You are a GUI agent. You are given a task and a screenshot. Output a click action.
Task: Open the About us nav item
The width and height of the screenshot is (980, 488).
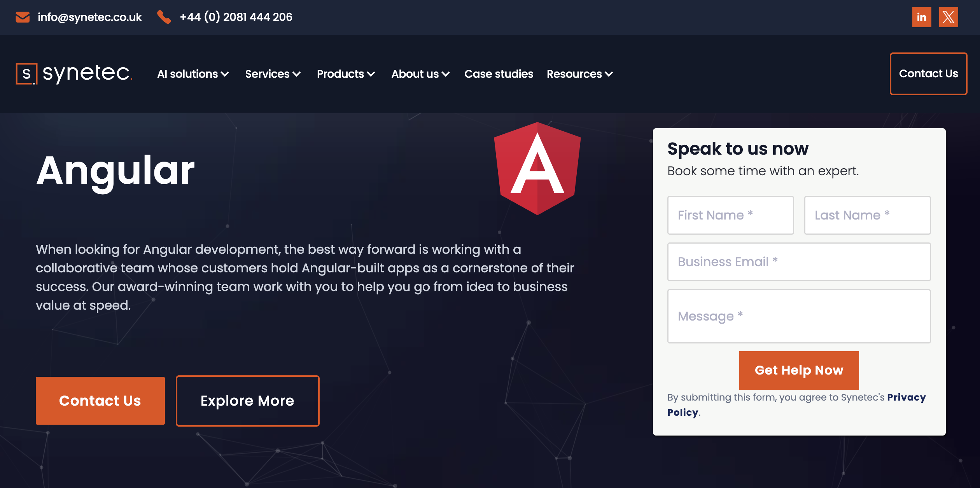[x=415, y=74]
